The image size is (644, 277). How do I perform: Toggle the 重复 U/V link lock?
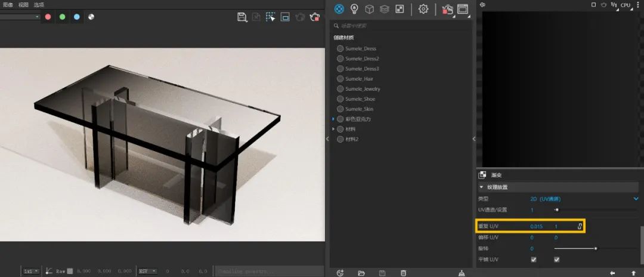pos(580,226)
